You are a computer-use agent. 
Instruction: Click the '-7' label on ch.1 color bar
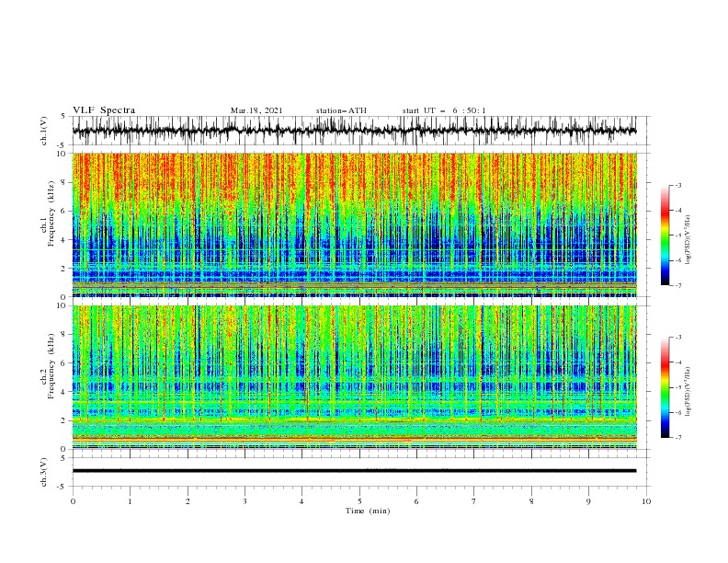[677, 285]
